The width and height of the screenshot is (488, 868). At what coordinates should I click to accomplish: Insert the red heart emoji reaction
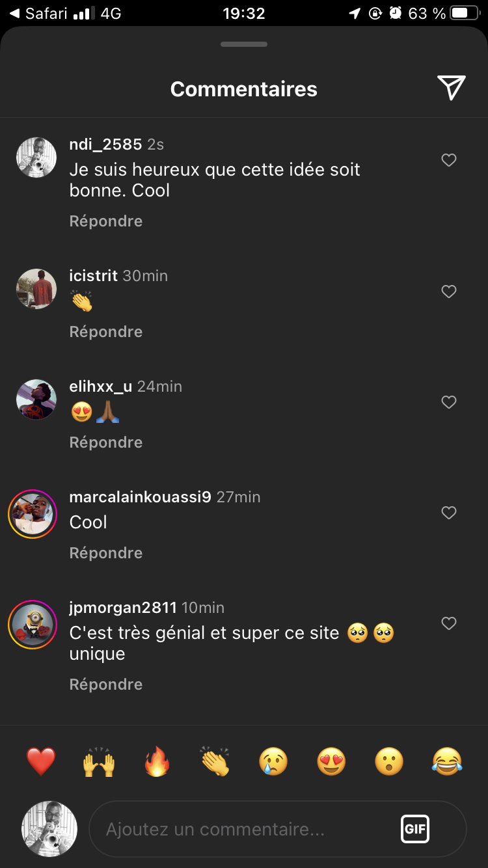[41, 761]
